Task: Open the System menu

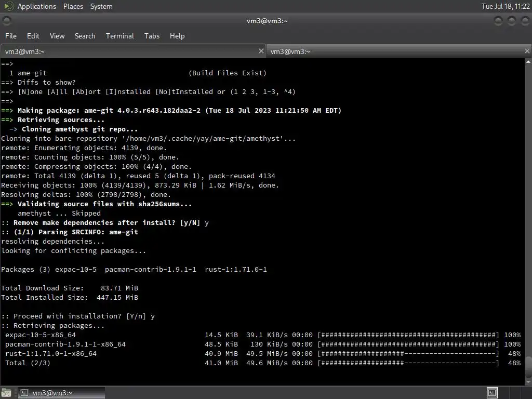Action: click(x=101, y=6)
